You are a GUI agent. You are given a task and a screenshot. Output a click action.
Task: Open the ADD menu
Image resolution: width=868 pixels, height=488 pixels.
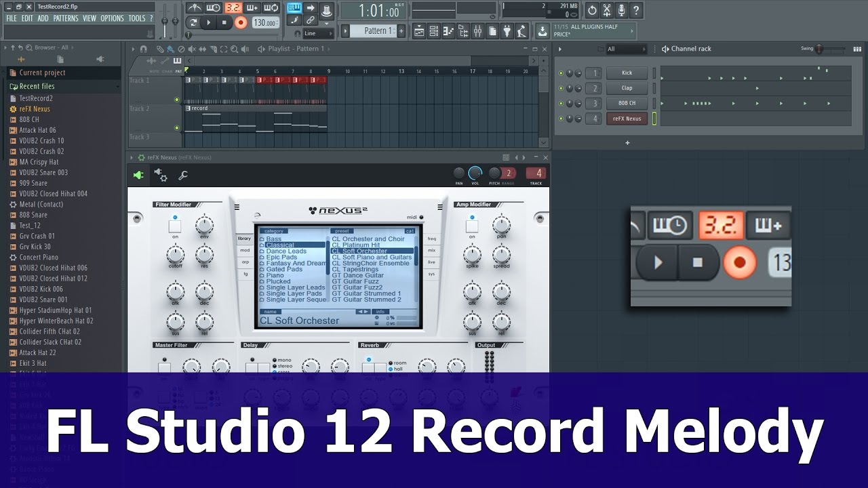coord(43,18)
